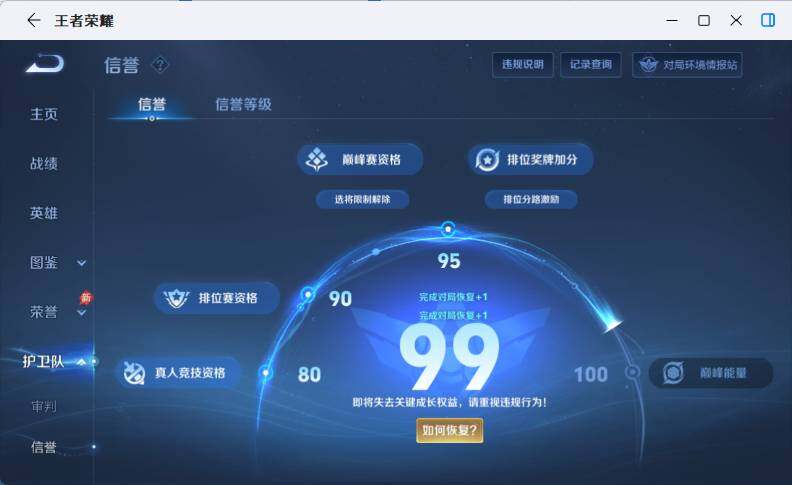Screen dimensions: 792x485
Task: Click the 95 marker node on the arc
Action: click(448, 229)
